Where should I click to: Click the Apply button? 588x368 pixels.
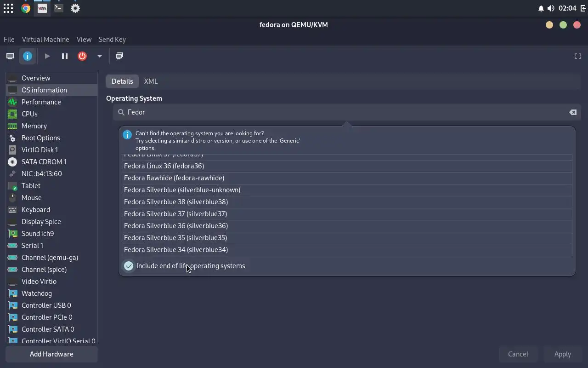point(562,354)
